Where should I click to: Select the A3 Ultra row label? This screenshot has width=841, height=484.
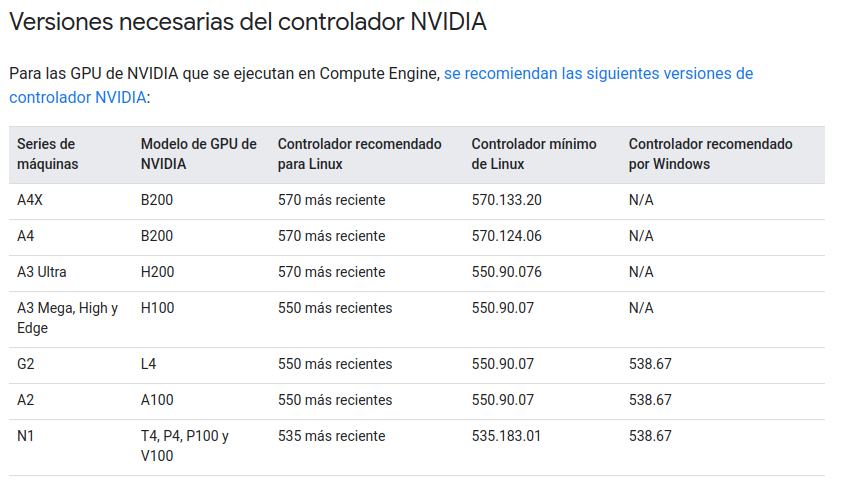point(42,272)
